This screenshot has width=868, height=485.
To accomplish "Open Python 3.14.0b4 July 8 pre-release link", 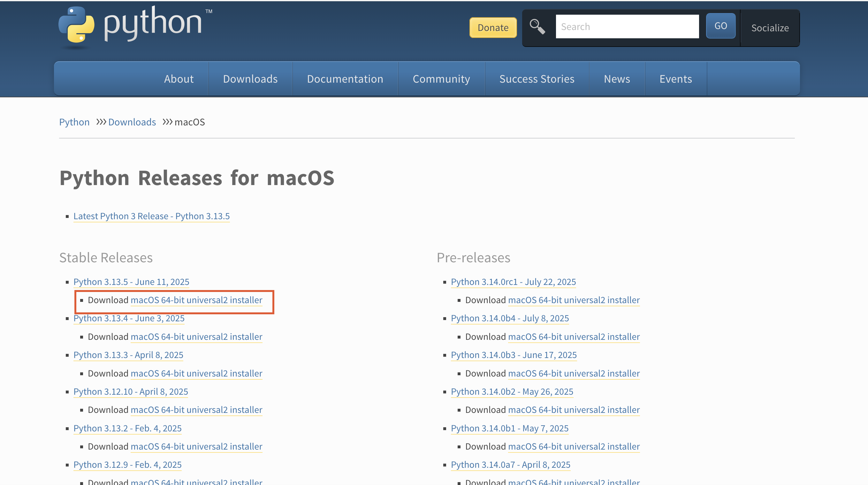I will pyautogui.click(x=510, y=318).
